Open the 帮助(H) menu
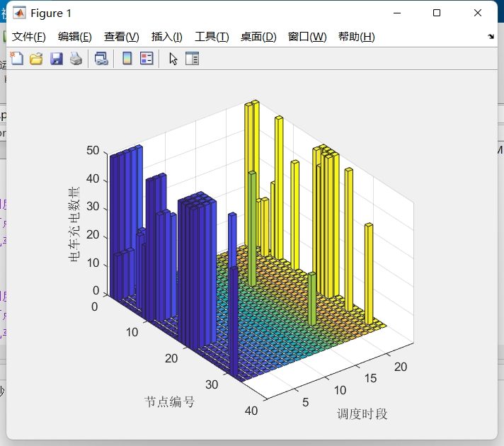The height and width of the screenshot is (446, 504). tap(357, 37)
